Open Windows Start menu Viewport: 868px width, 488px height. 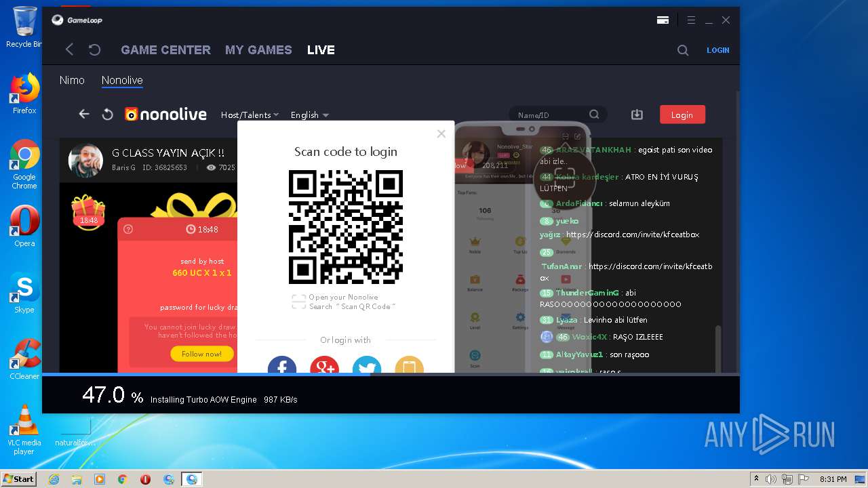(x=19, y=479)
